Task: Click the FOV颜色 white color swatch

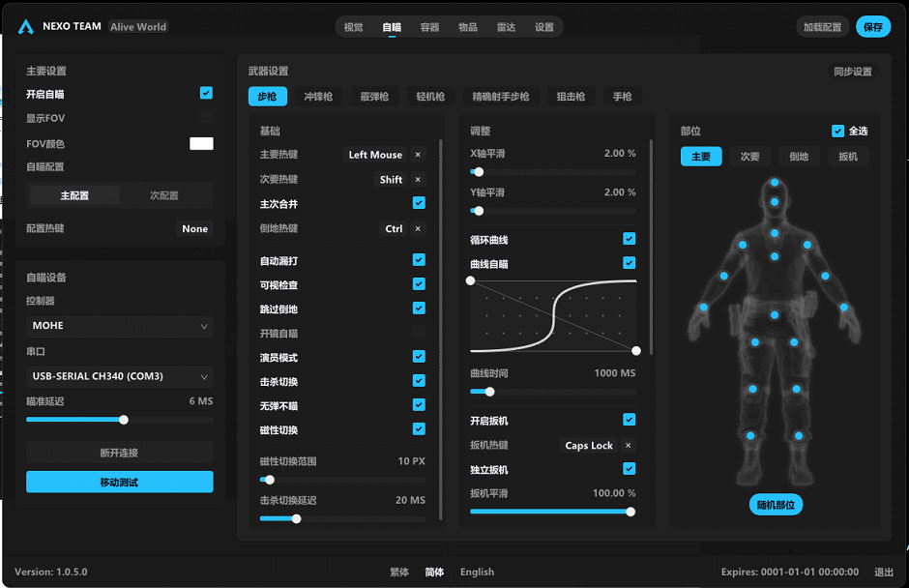Action: (x=201, y=144)
